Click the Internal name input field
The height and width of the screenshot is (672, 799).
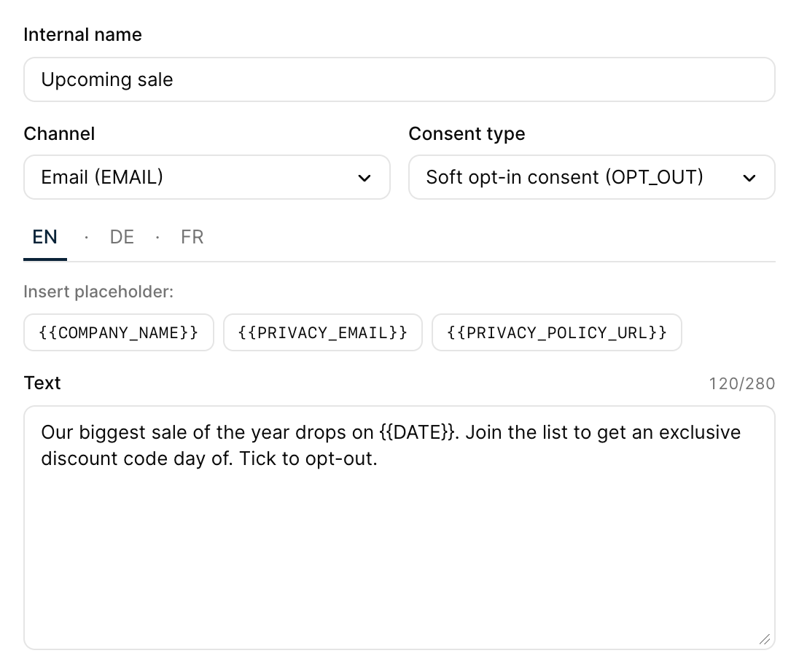[399, 79]
